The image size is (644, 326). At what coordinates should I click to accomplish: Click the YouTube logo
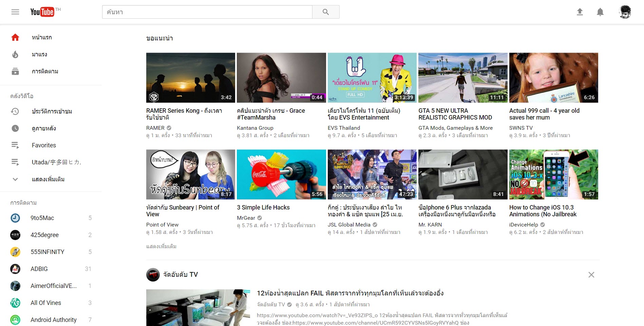coord(42,12)
